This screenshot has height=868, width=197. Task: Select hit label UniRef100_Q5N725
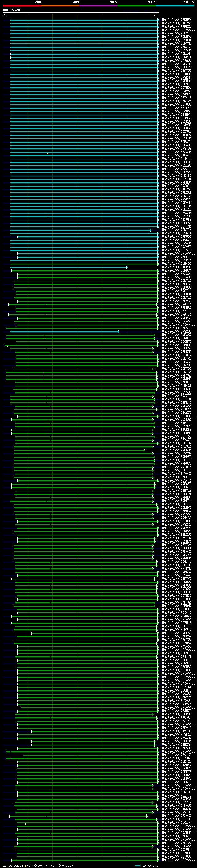[x=176, y=101]
